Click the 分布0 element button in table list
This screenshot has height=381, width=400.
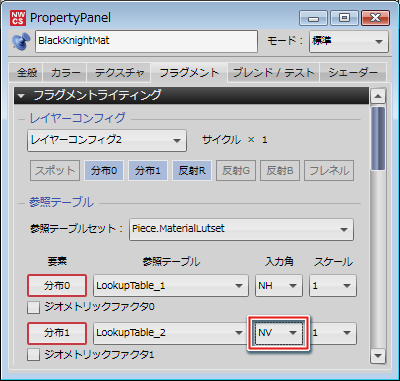(x=57, y=286)
